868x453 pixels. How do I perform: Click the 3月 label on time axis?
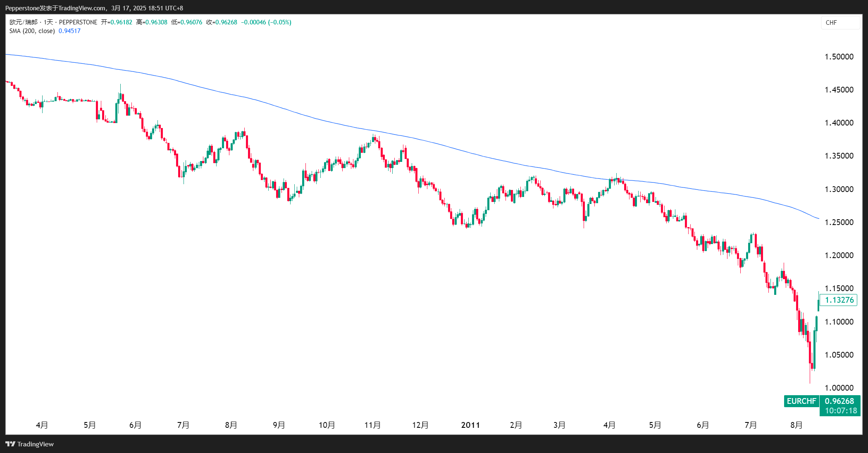click(560, 425)
